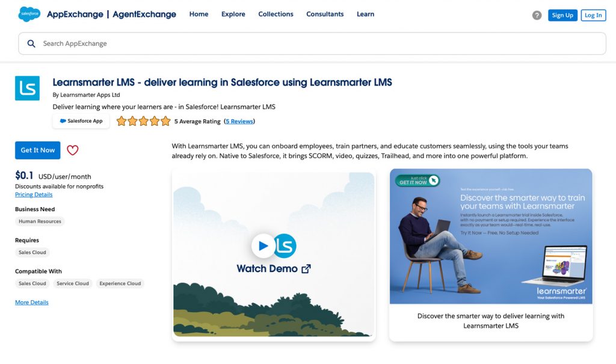Click the Learnsmarter LS app logo
This screenshot has height=364, width=616.
point(27,88)
